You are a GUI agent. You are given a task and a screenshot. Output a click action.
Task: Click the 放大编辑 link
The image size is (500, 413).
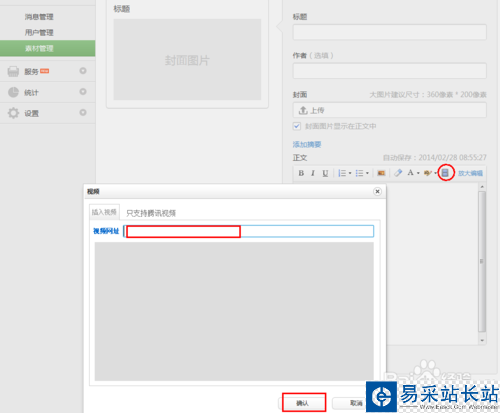coord(470,173)
